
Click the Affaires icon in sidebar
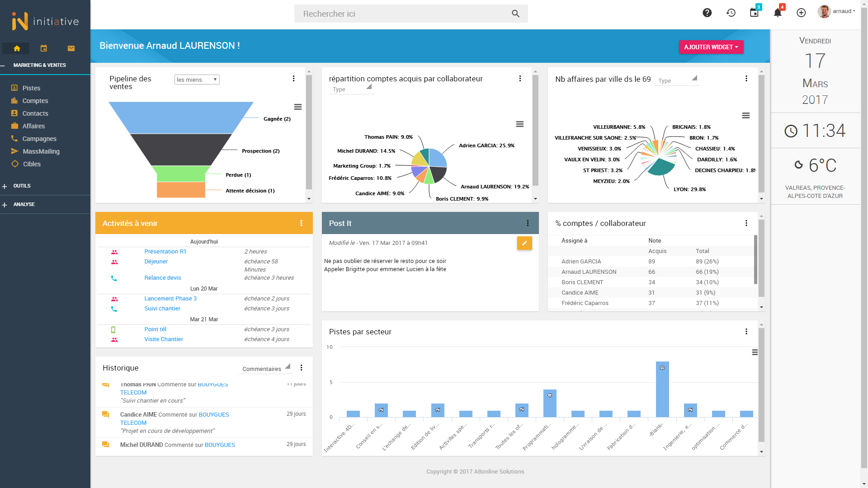point(14,126)
